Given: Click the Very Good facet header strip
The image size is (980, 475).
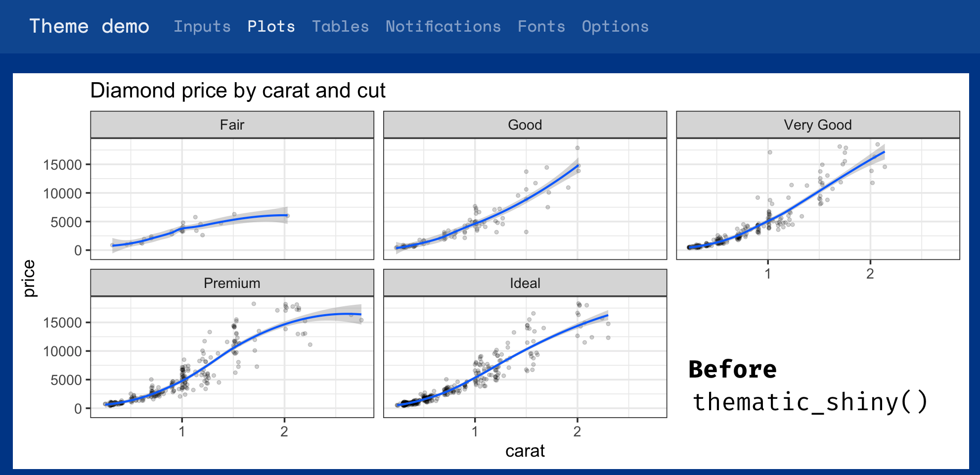Looking at the screenshot, I should [817, 125].
